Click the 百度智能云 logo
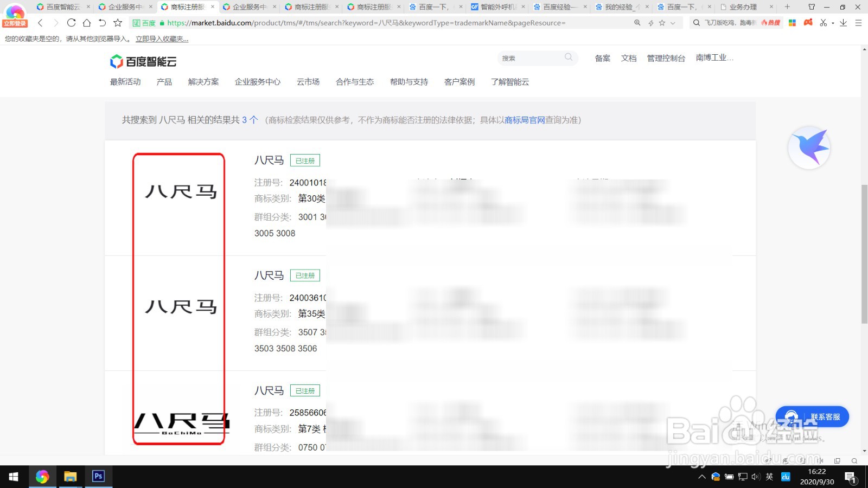The width and height of the screenshot is (868, 488). (x=143, y=61)
